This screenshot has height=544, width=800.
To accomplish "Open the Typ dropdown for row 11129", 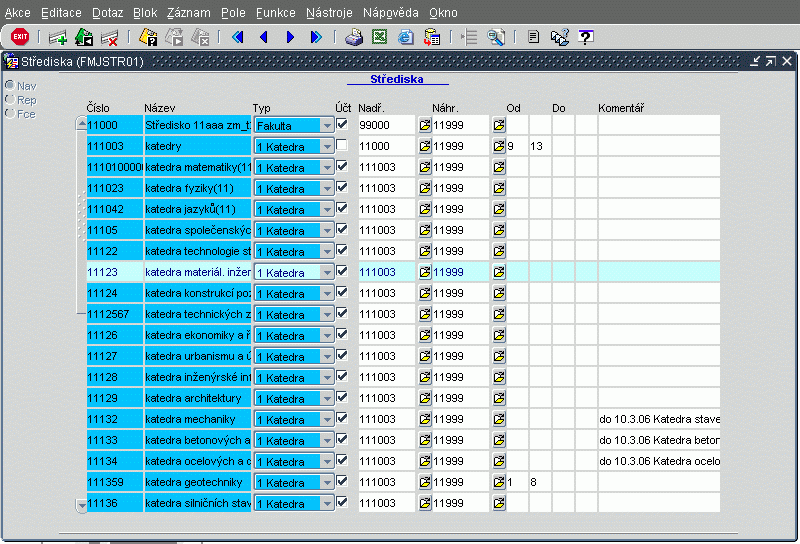I will [x=326, y=398].
